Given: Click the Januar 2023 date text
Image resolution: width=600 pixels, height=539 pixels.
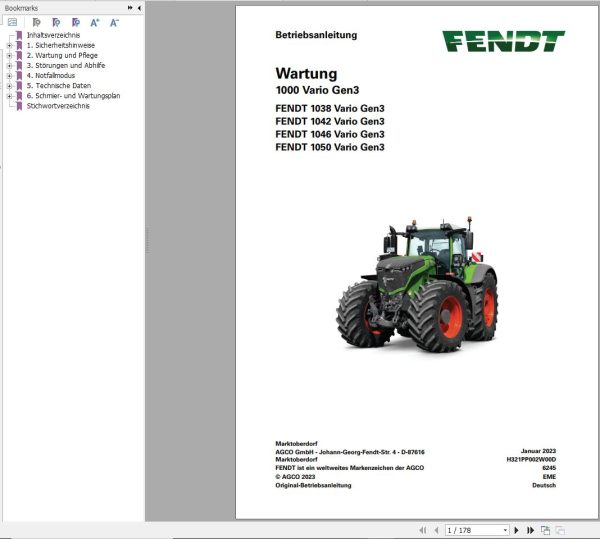Looking at the screenshot, I should pyautogui.click(x=538, y=451).
